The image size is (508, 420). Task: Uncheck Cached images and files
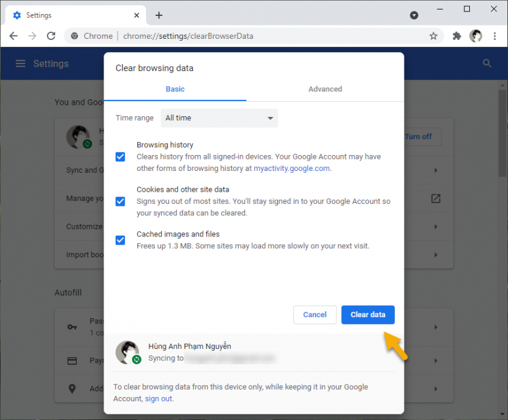[120, 240]
